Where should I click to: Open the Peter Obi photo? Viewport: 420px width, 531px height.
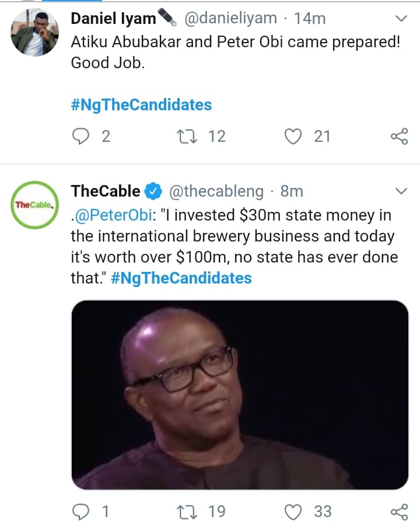point(240,395)
